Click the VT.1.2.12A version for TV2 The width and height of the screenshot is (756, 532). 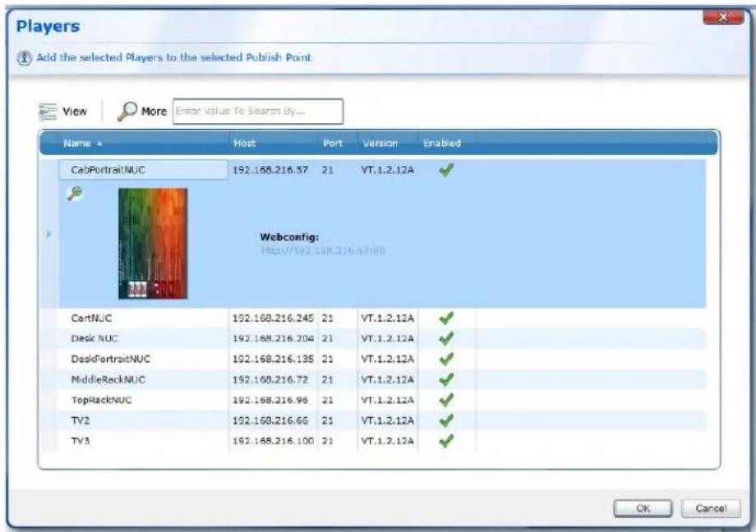387,420
